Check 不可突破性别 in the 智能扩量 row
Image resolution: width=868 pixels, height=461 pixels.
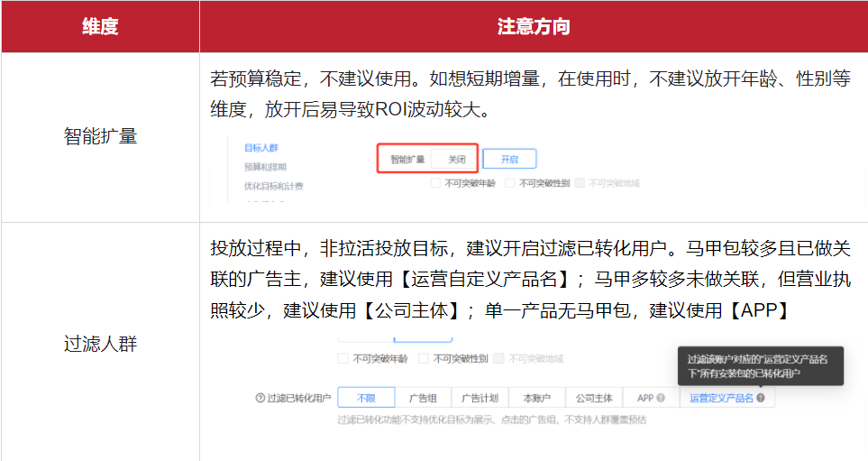510,183
